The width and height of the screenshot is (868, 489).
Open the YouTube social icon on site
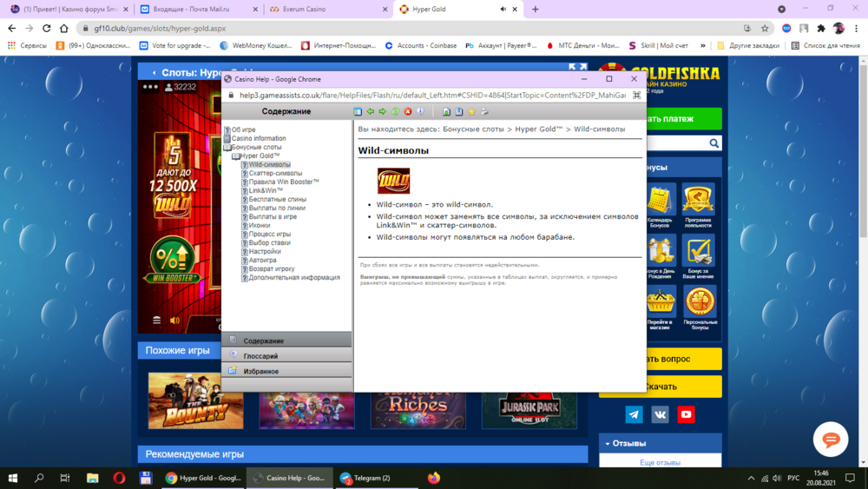point(686,414)
